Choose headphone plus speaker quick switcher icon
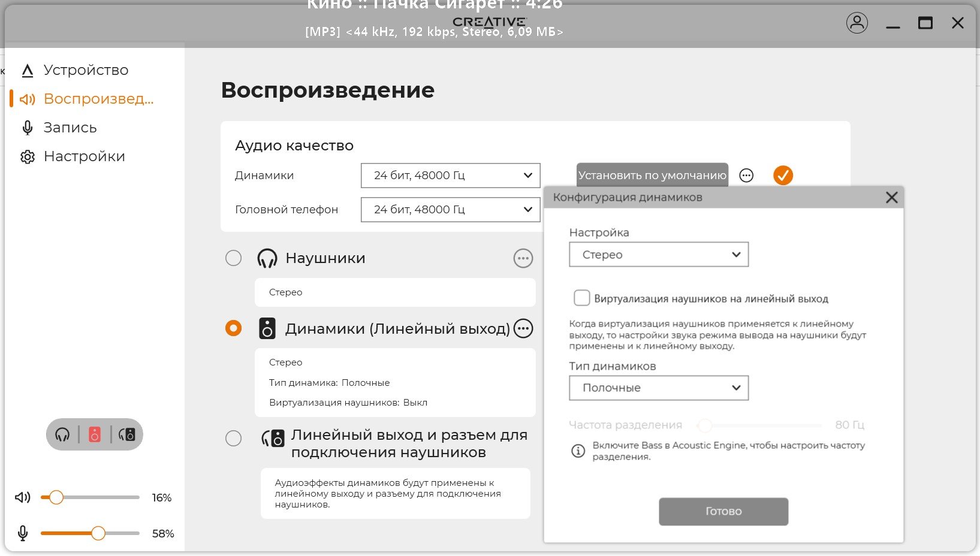The width and height of the screenshot is (980, 556). (127, 434)
